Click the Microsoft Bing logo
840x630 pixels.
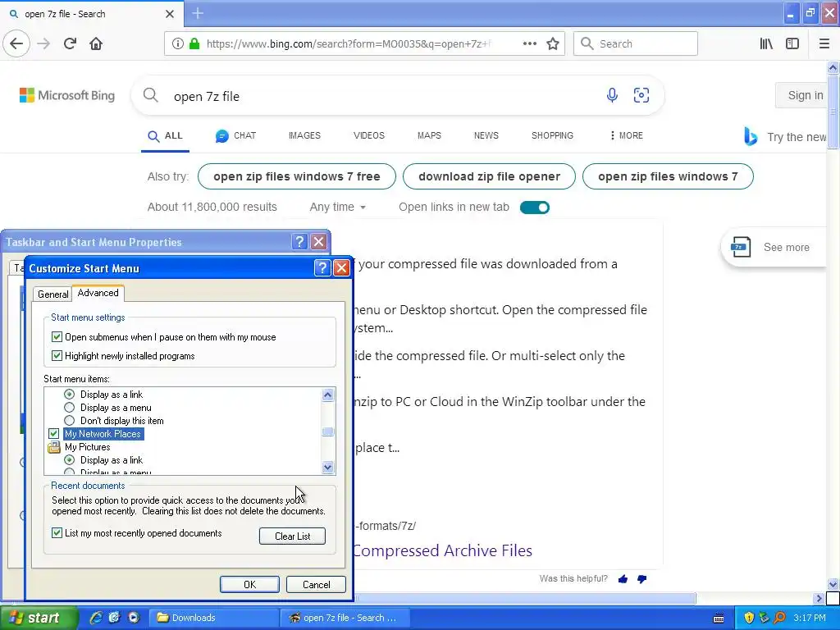tap(67, 95)
